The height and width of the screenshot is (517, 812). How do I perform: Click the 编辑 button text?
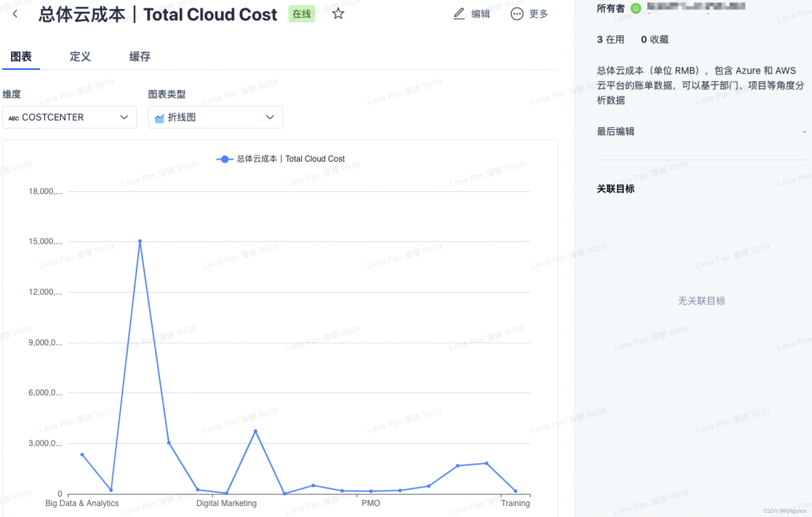pos(480,14)
